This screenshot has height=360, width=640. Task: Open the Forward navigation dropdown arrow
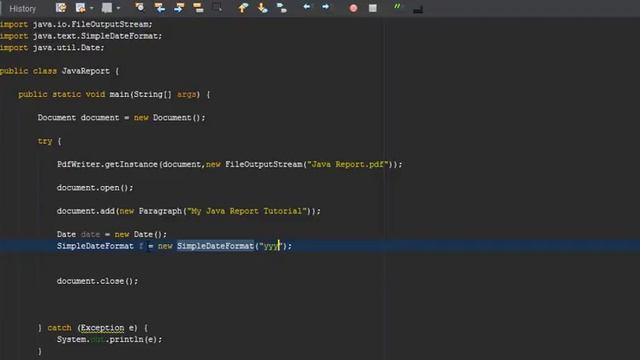[118, 8]
